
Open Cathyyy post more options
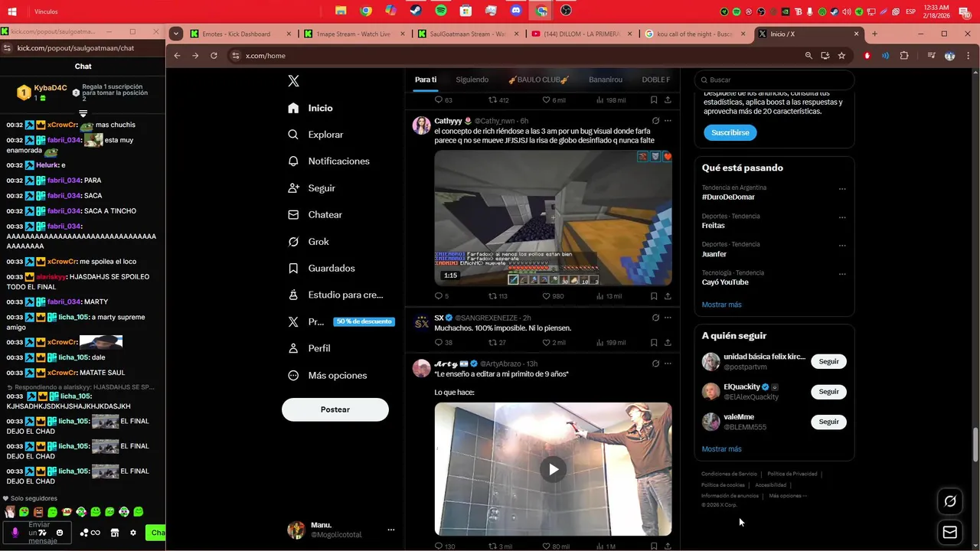668,121
